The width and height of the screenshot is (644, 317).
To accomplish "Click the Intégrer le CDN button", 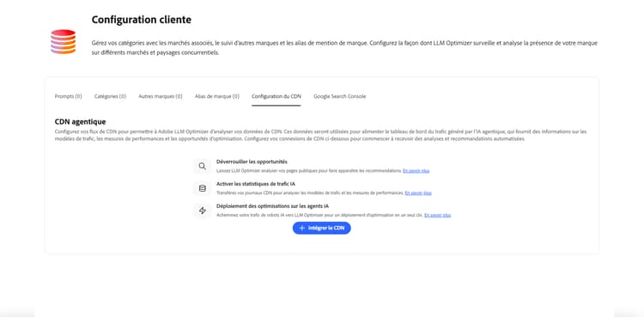I will (322, 229).
